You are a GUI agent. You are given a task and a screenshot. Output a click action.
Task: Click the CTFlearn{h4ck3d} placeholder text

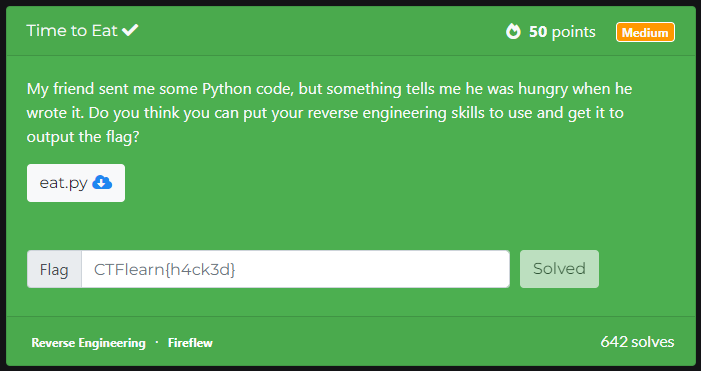tap(165, 269)
